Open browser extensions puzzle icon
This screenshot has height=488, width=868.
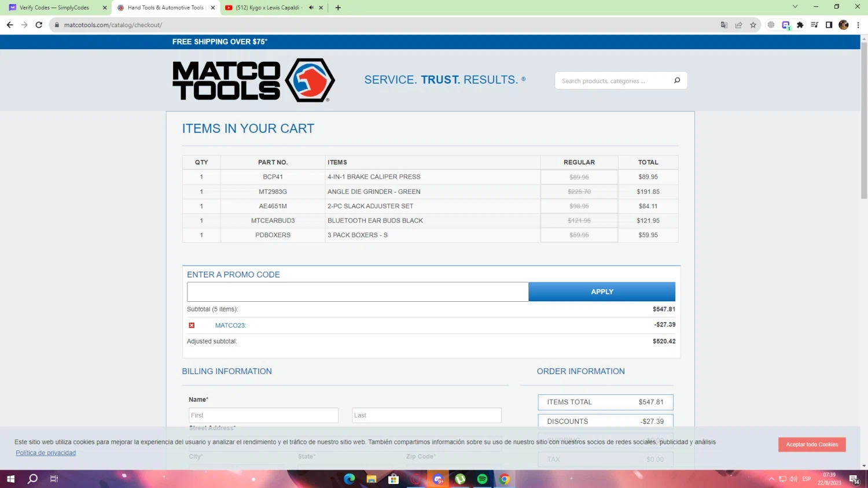[800, 25]
